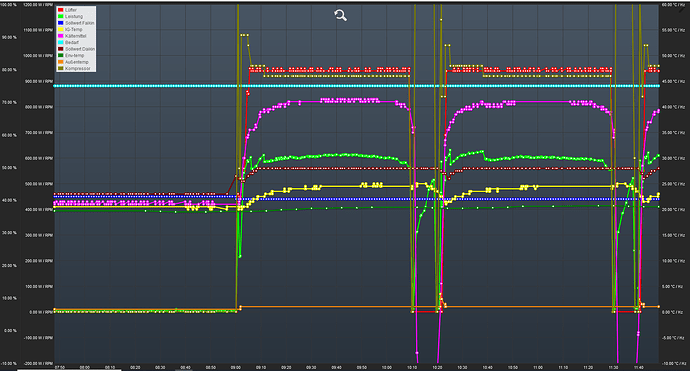Viewport: 690px width, 371px height.
Task: Click the 80.00 % axis label
Action: (x=9, y=70)
